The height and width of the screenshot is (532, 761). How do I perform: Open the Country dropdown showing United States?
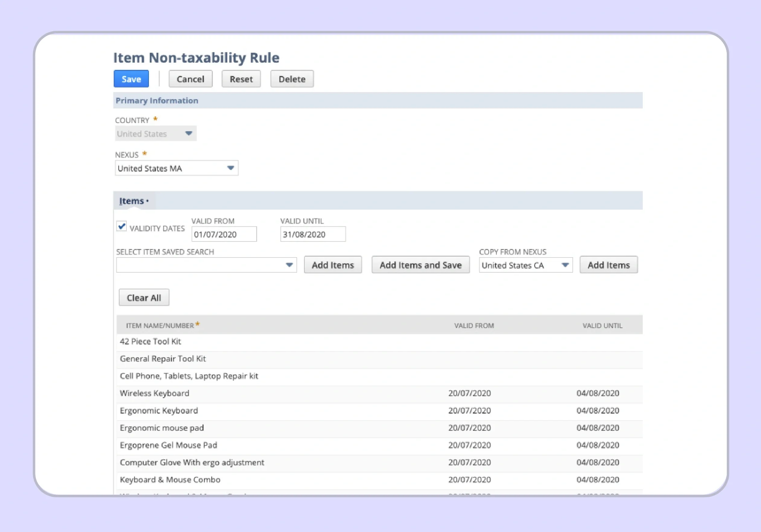[156, 134]
